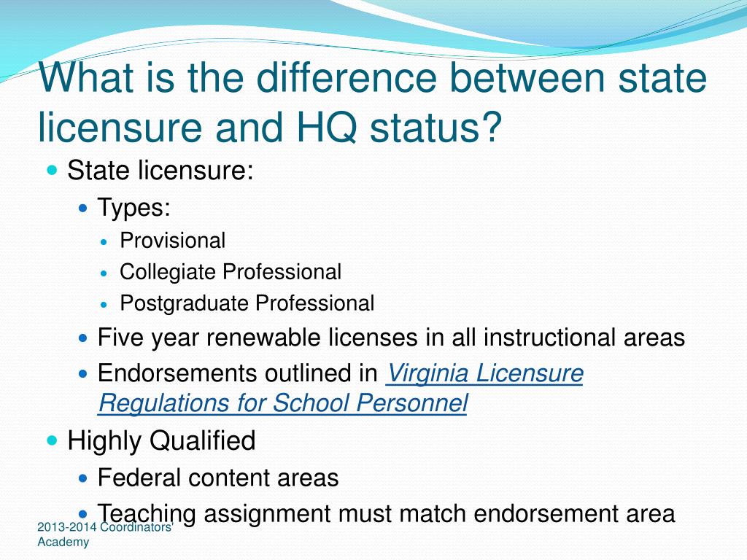The width and height of the screenshot is (747, 560).
Task: Click the teal bullet beside 'State licensure:'
Action: tap(52, 170)
